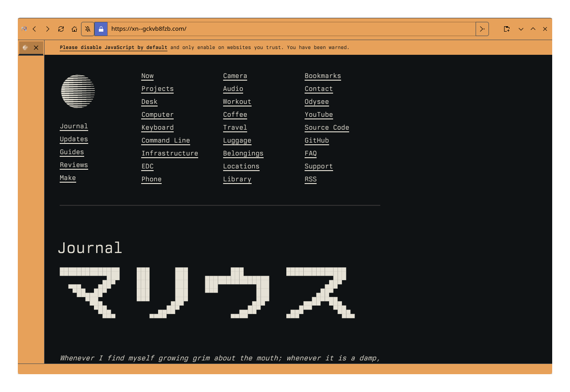Open the FAQ link
This screenshot has width=570, height=392.
coord(311,154)
